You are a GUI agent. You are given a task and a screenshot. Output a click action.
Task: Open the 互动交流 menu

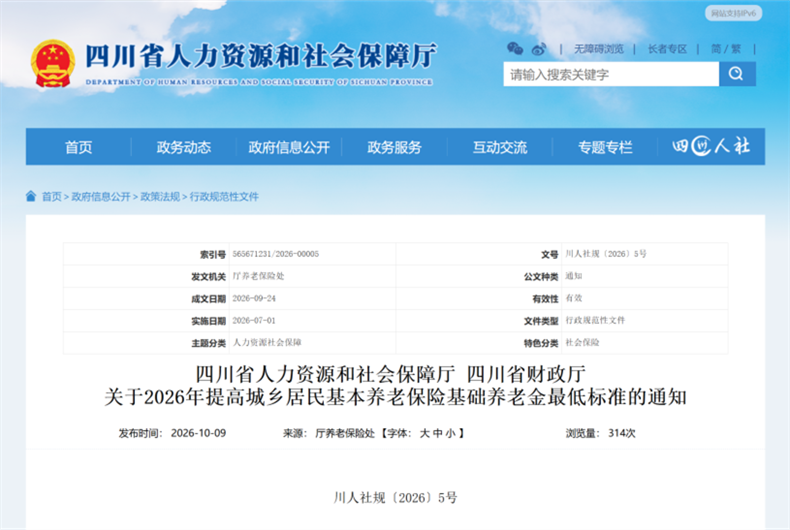500,147
